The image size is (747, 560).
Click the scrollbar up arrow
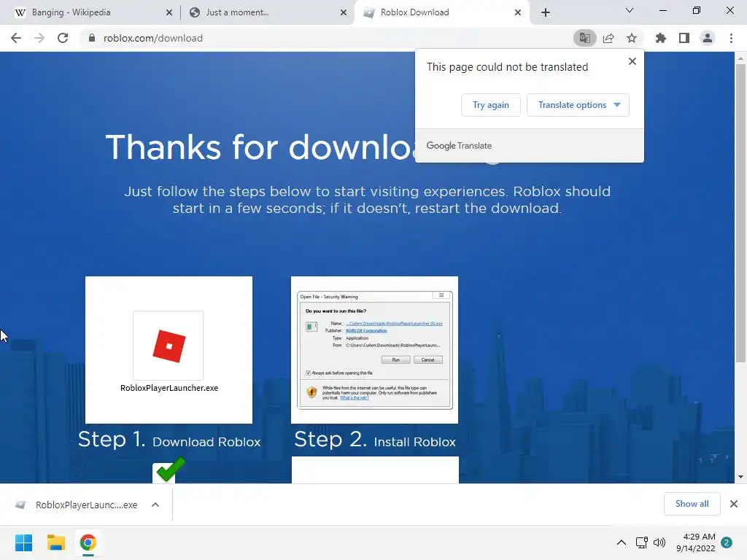click(x=740, y=58)
